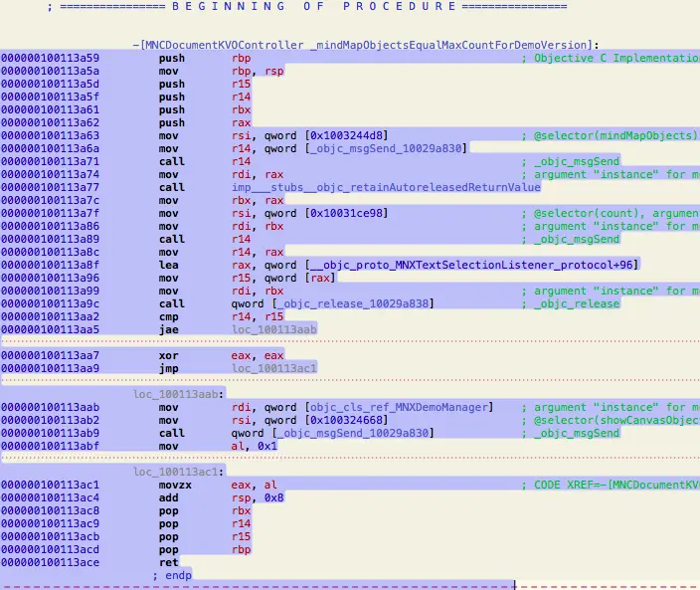This screenshot has width=700, height=590.
Task: Select address 0000000100113aa7
Action: pyautogui.click(x=50, y=356)
